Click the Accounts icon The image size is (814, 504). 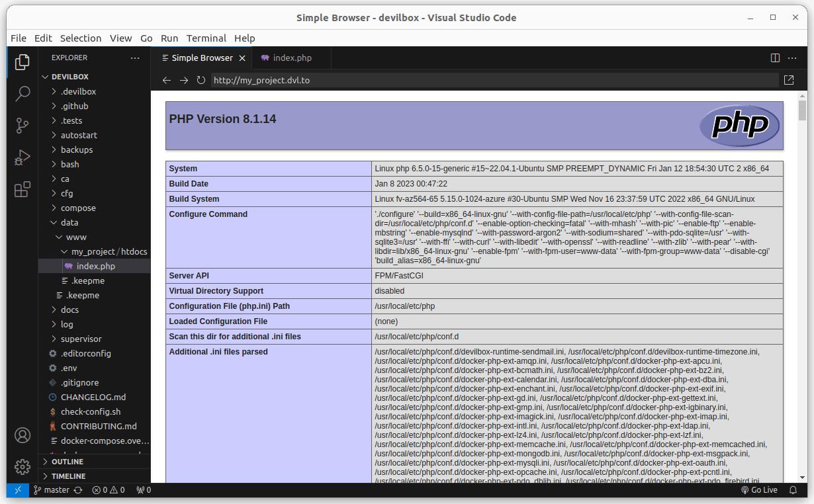tap(23, 435)
